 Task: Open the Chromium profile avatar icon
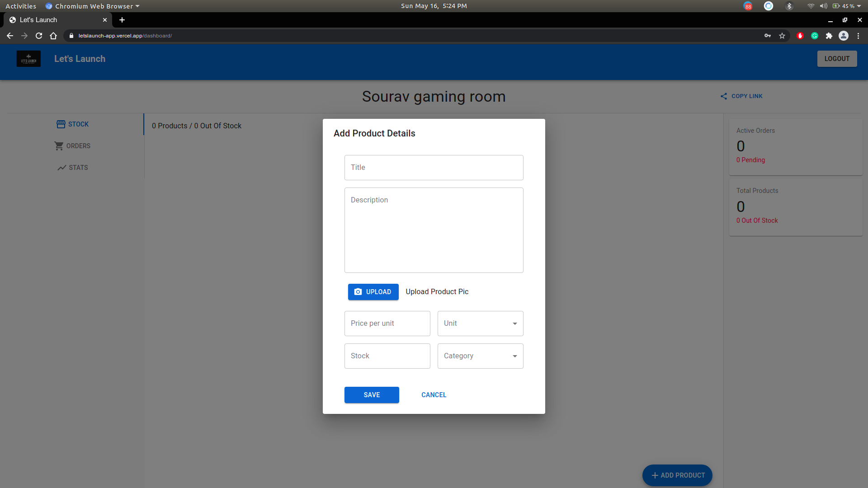[844, 36]
